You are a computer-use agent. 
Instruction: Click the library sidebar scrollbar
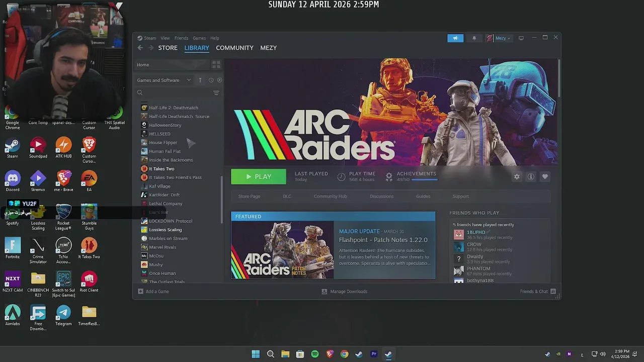point(221,200)
